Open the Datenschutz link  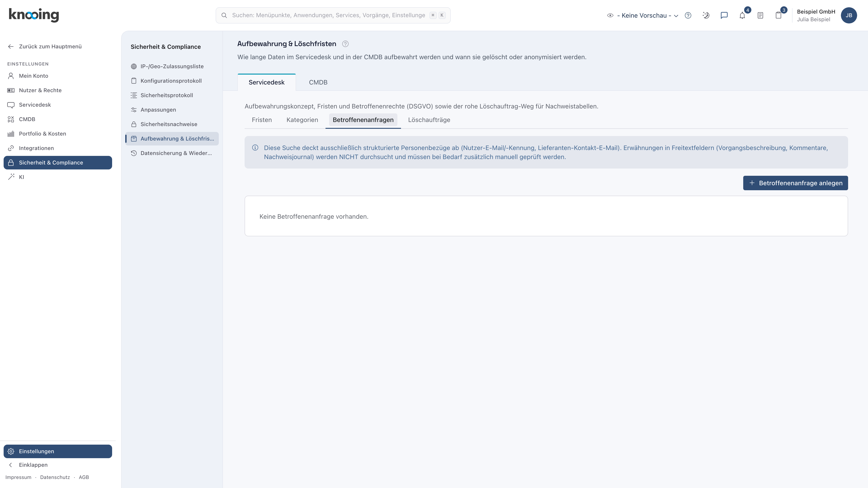point(55,477)
